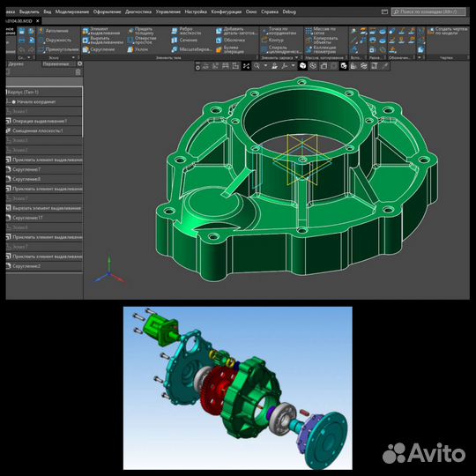Image resolution: width=476 pixels, height=476 pixels.
Task: Click Добавить деталь-заготовку command
Action: point(237,31)
